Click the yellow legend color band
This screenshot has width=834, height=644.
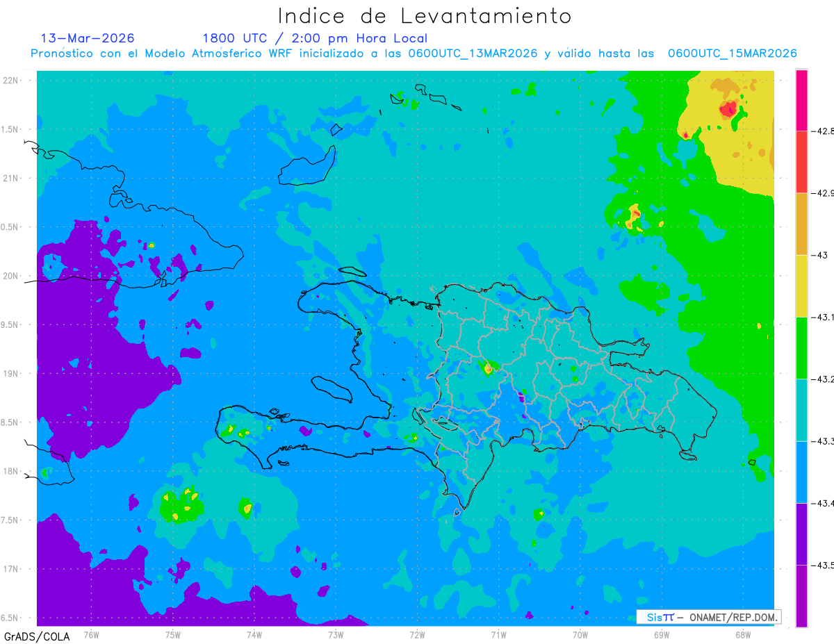(801, 286)
